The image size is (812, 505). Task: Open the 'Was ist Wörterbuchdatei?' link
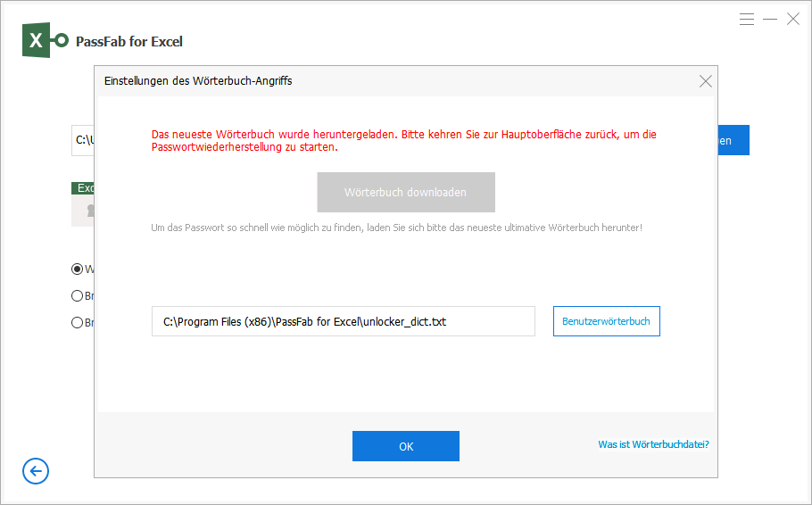[x=653, y=444]
